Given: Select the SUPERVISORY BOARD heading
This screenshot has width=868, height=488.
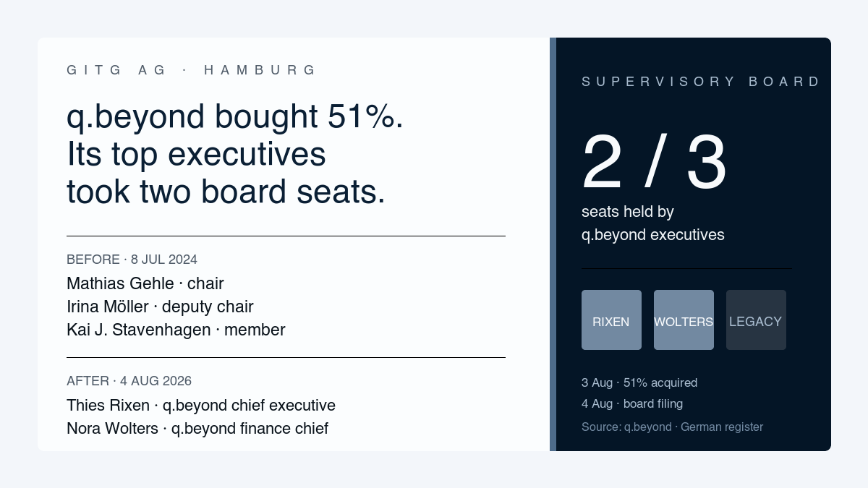Looking at the screenshot, I should [x=700, y=82].
